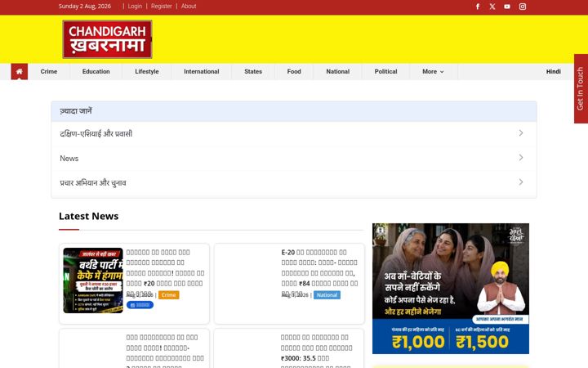Expand the प्रचार अभियान और चुनाव row
The image size is (588, 368).
click(x=294, y=183)
